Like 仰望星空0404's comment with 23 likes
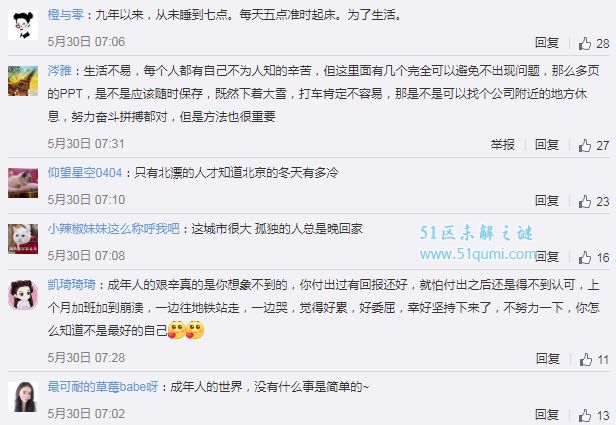The height and width of the screenshot is (425, 616). coord(585,202)
